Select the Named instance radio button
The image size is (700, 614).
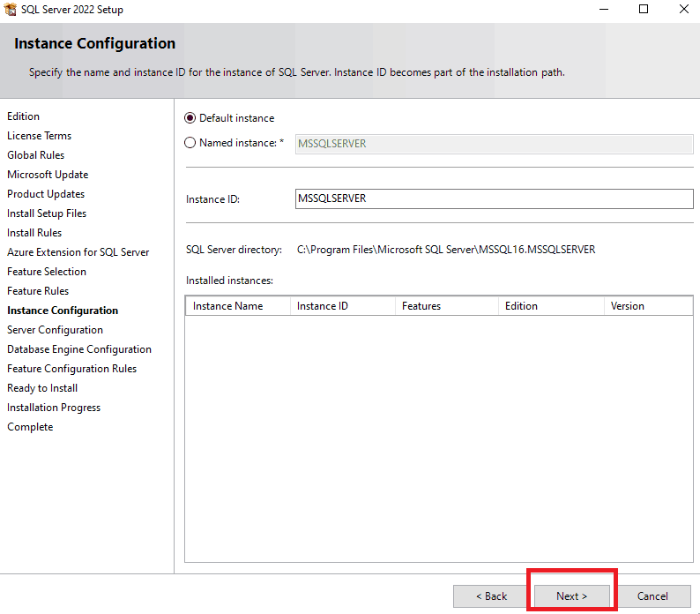190,143
